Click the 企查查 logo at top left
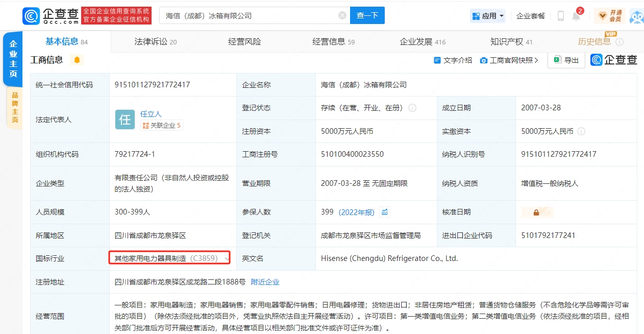Image resolution: width=644 pixels, height=334 pixels. [51, 15]
